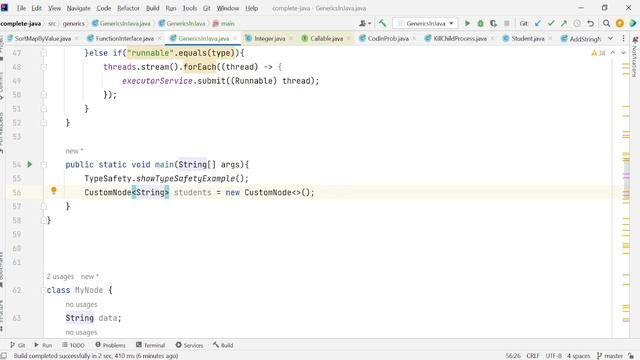Viewport: 640px width, 360px height.
Task: Run main using gutter play icon
Action: 29,164
